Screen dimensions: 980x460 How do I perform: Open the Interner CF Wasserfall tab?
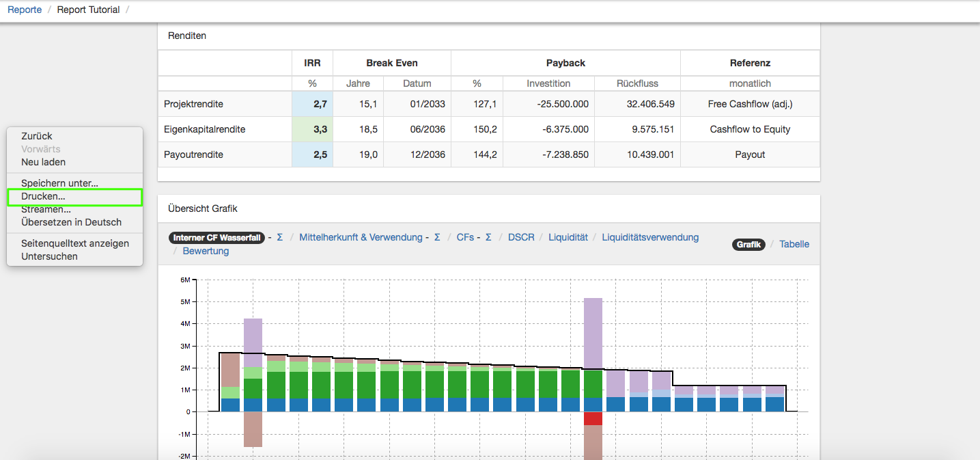(x=216, y=237)
